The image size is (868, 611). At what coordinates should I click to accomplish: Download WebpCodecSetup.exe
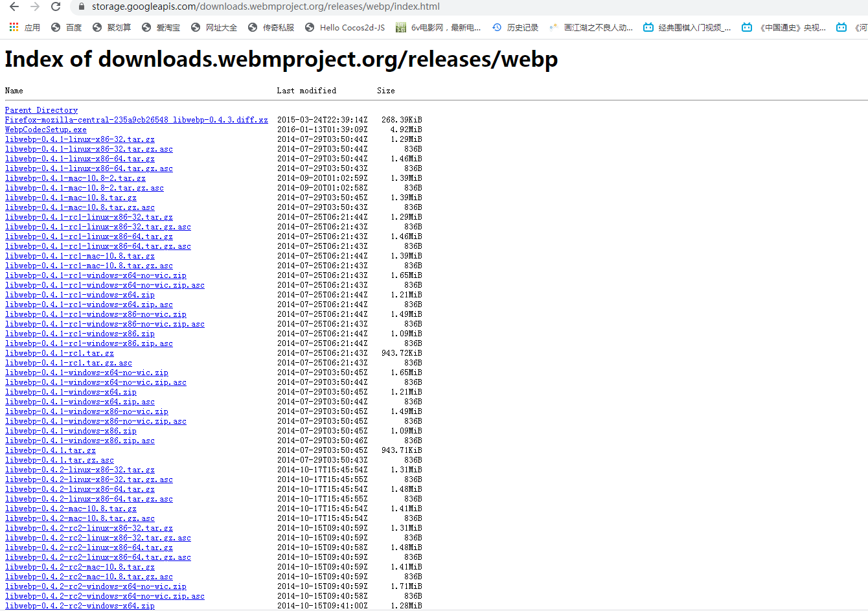[45, 129]
